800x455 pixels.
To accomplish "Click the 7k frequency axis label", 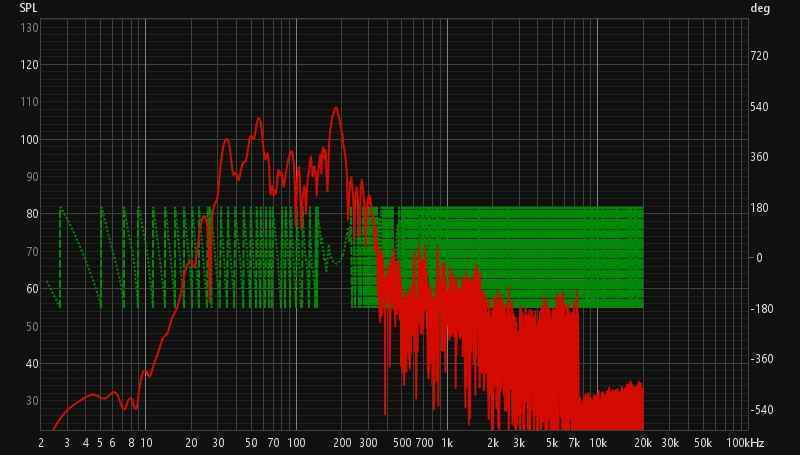I will pyautogui.click(x=574, y=443).
